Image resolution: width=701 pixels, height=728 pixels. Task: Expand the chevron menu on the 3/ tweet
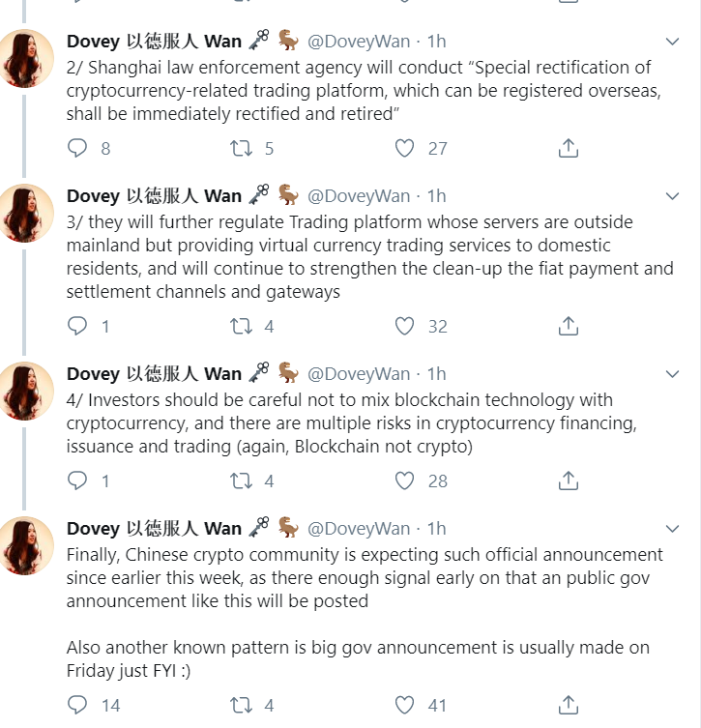coord(672,196)
